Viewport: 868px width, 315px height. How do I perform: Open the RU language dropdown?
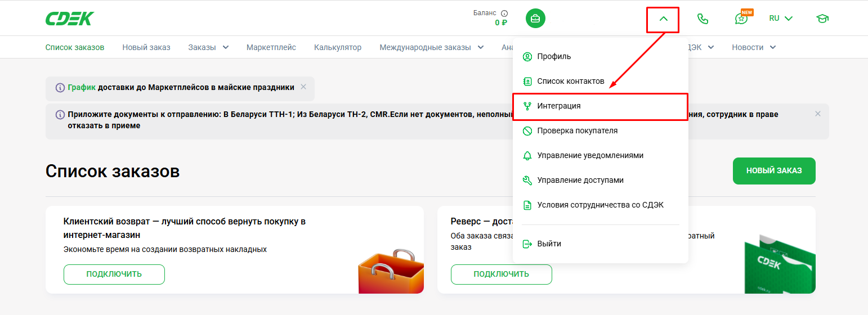click(781, 19)
